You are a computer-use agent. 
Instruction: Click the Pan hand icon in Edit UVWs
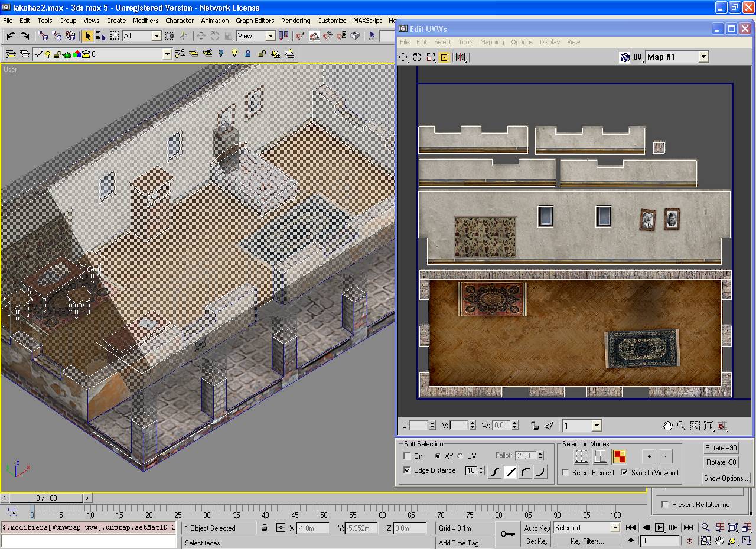[x=667, y=426]
